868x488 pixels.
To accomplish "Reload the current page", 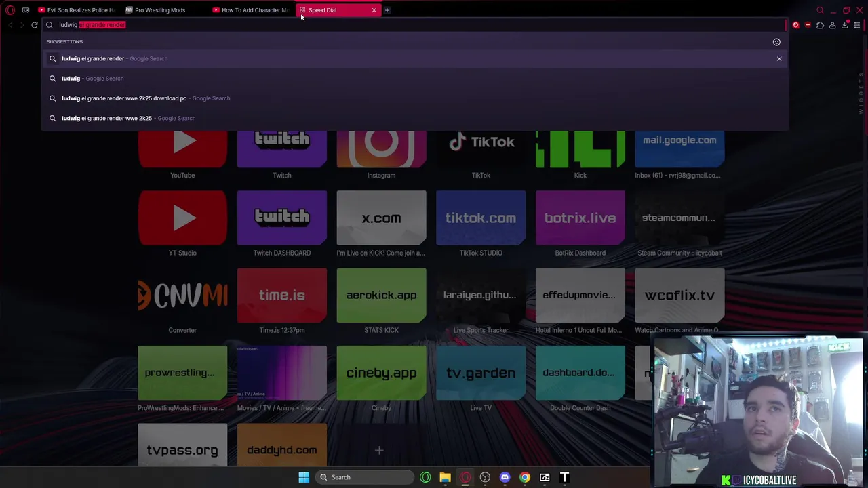I will point(35,25).
